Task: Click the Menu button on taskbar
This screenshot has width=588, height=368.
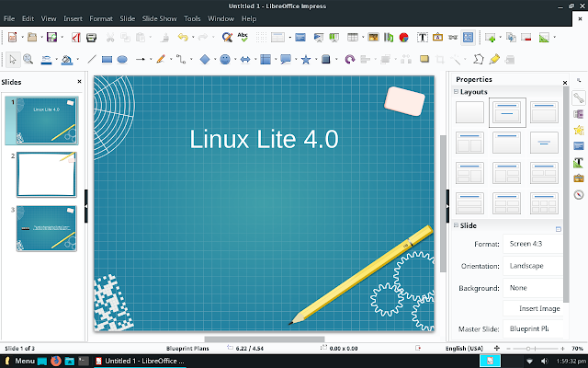Action: (20, 362)
